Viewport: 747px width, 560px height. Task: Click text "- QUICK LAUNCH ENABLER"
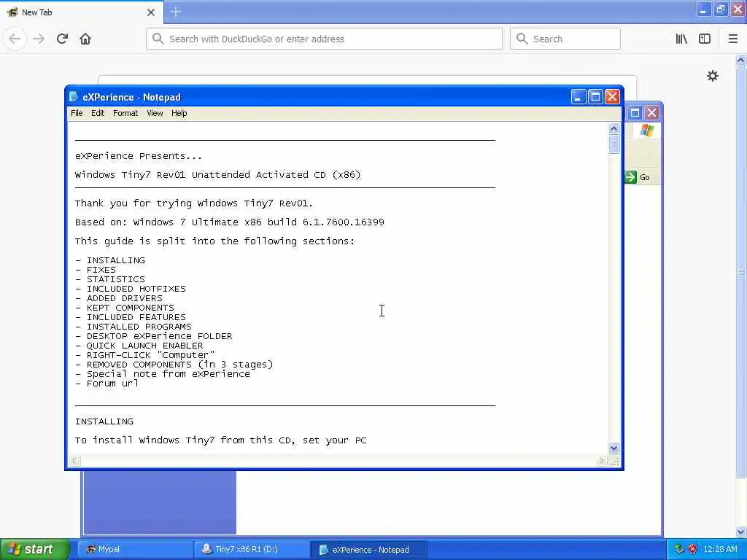pos(139,346)
